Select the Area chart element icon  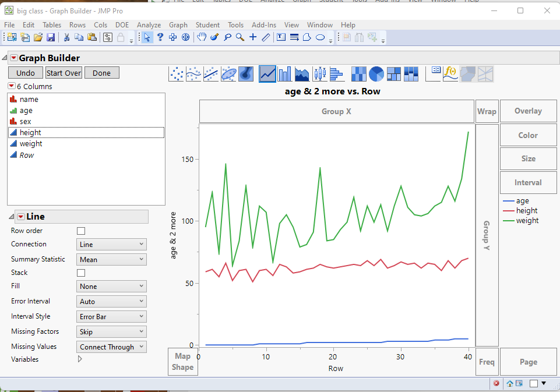click(x=302, y=74)
